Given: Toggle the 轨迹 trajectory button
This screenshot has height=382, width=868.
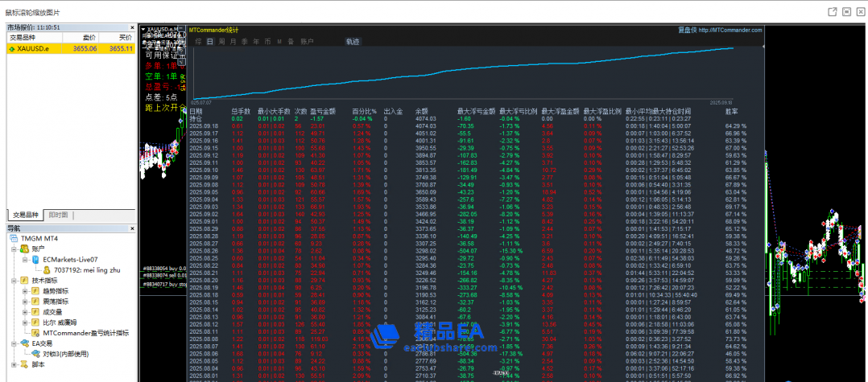Looking at the screenshot, I should [353, 41].
